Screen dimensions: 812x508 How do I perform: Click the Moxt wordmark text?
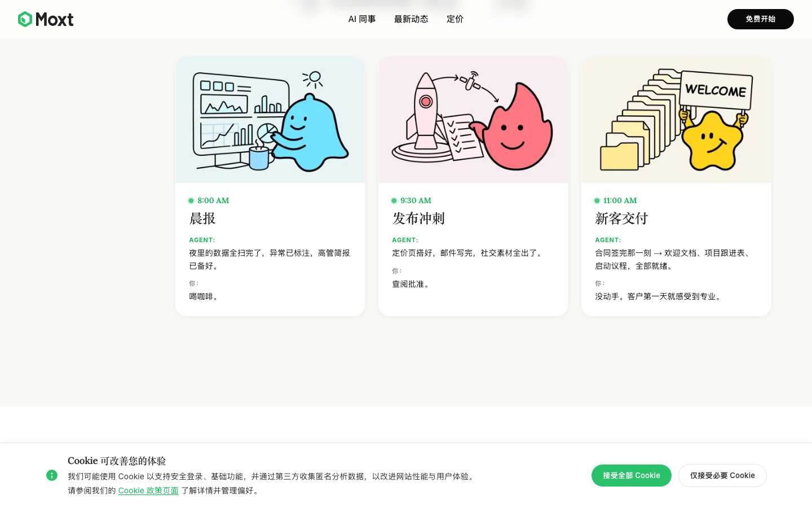pos(55,19)
